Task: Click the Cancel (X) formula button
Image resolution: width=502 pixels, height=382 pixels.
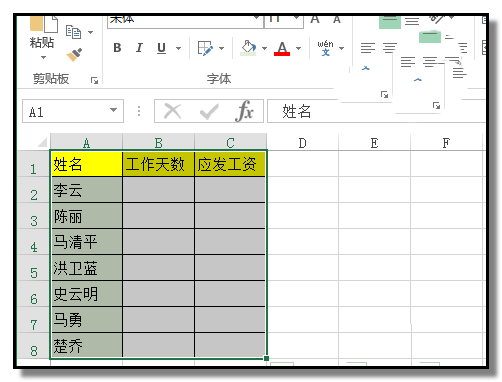Action: (x=173, y=111)
